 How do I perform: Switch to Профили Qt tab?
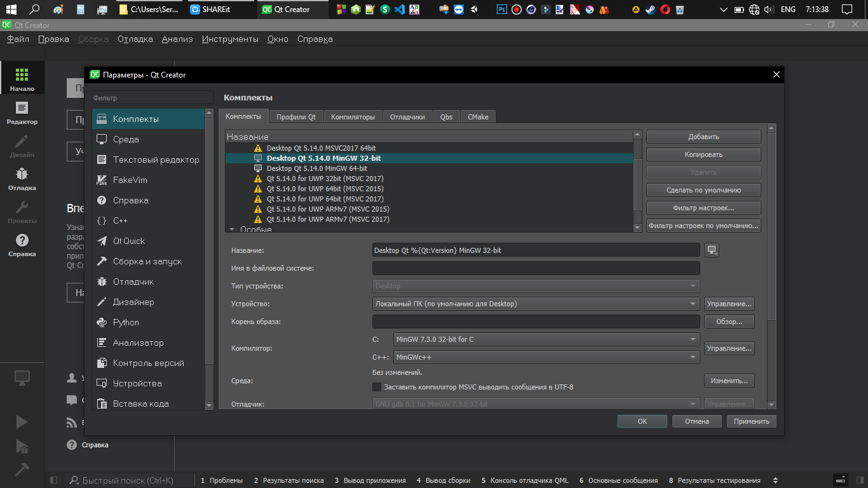click(296, 117)
